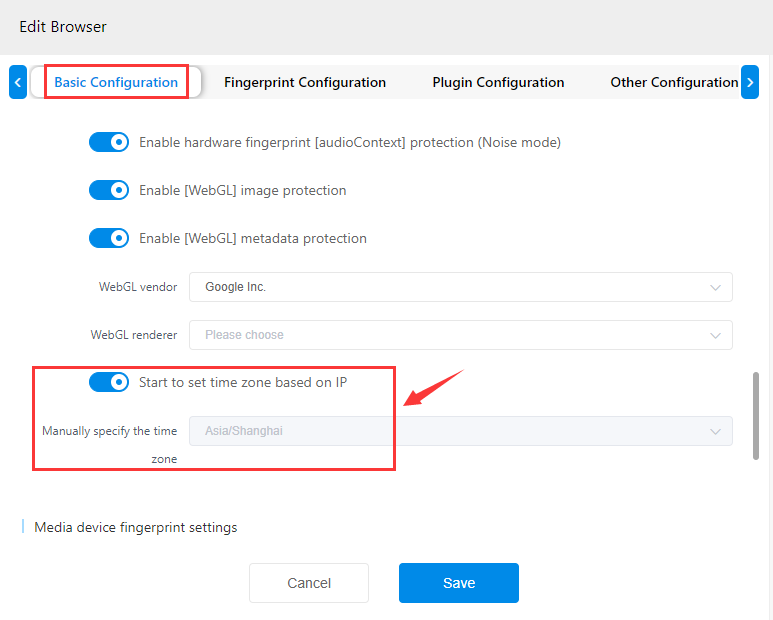The height and width of the screenshot is (620, 773).
Task: Switch to the Fingerprint Configuration tab
Action: tap(305, 82)
